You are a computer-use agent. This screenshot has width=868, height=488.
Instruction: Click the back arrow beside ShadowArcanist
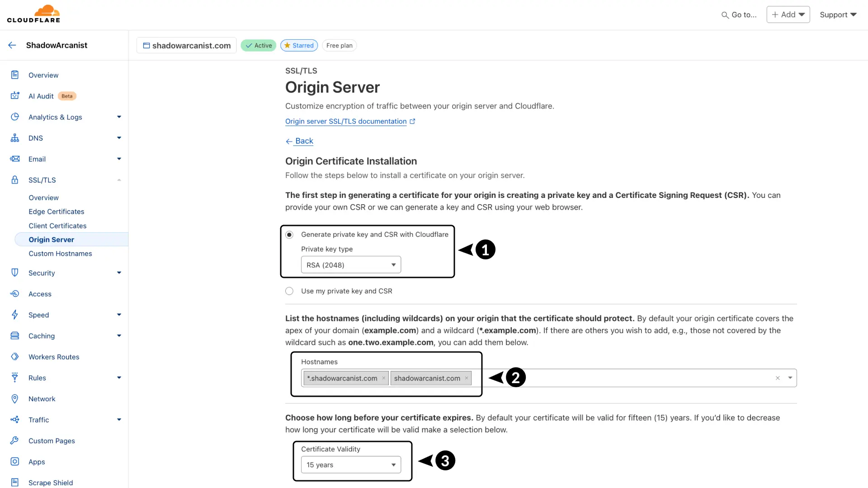[12, 45]
